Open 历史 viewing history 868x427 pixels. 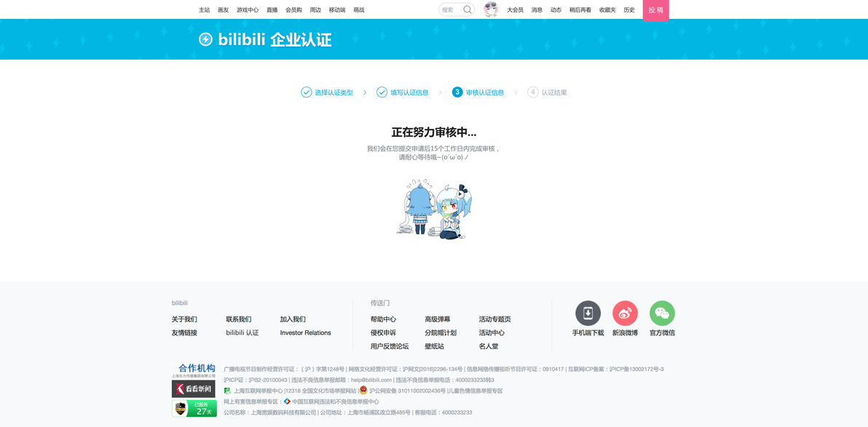coord(629,10)
